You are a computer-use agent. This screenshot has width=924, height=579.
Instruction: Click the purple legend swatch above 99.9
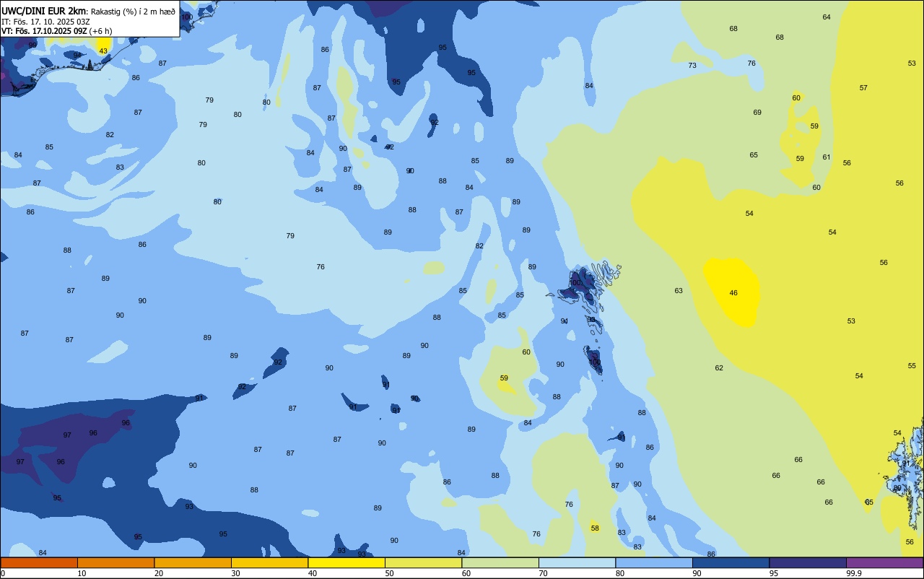(884, 562)
